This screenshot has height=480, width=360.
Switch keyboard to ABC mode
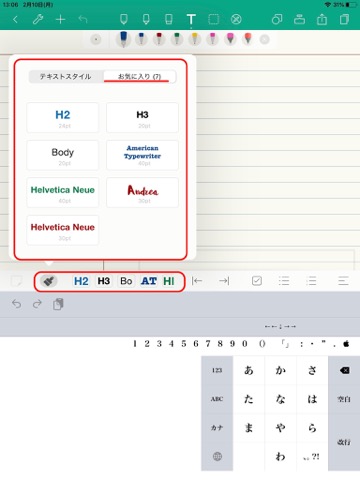click(x=217, y=399)
